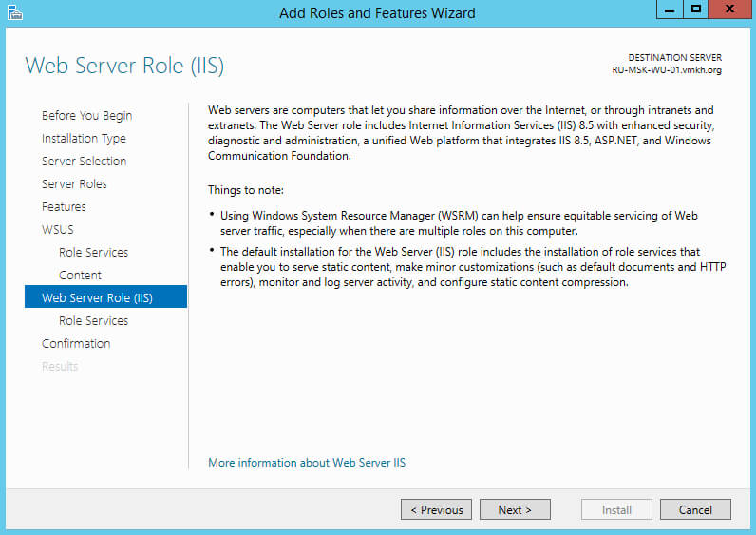Go to the Features step
This screenshot has width=756, height=535.
pos(64,206)
